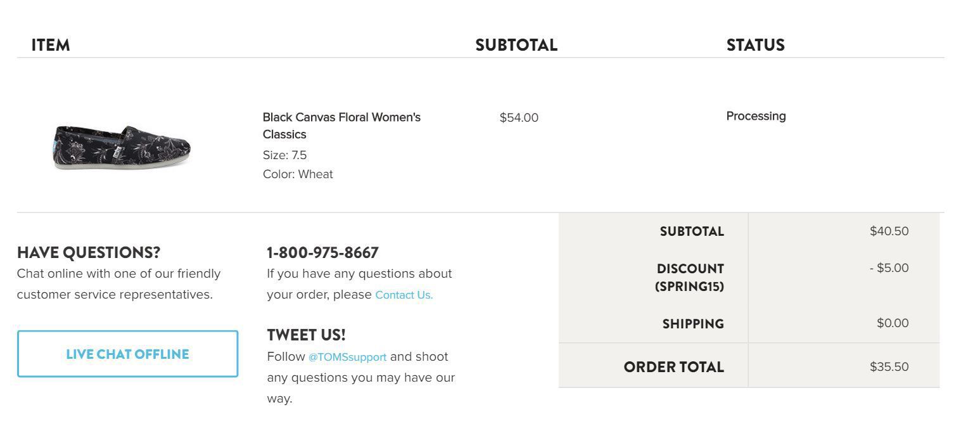
Task: Click the Color: Wheat detail
Action: coord(298,174)
